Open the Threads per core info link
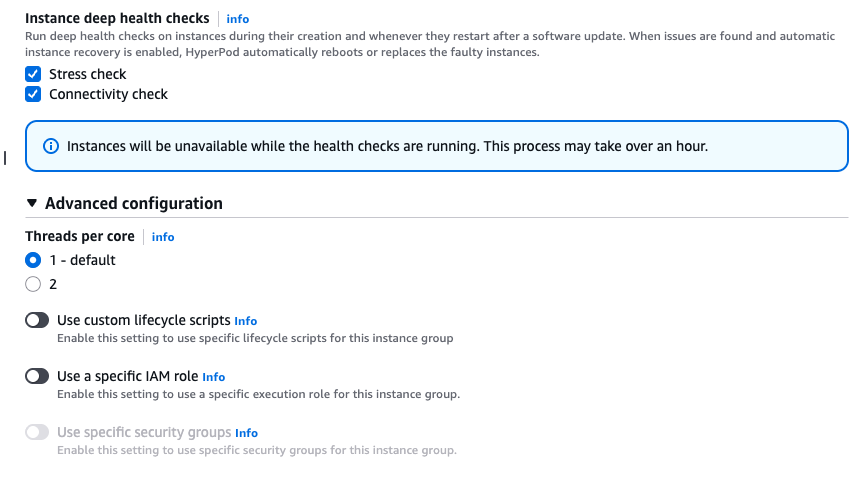The image size is (862, 484). [x=163, y=237]
